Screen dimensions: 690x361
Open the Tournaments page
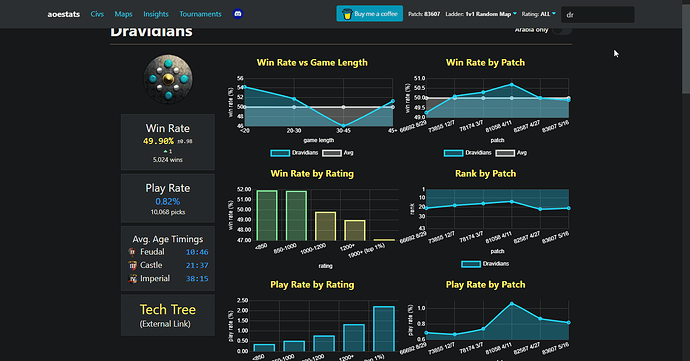click(200, 14)
